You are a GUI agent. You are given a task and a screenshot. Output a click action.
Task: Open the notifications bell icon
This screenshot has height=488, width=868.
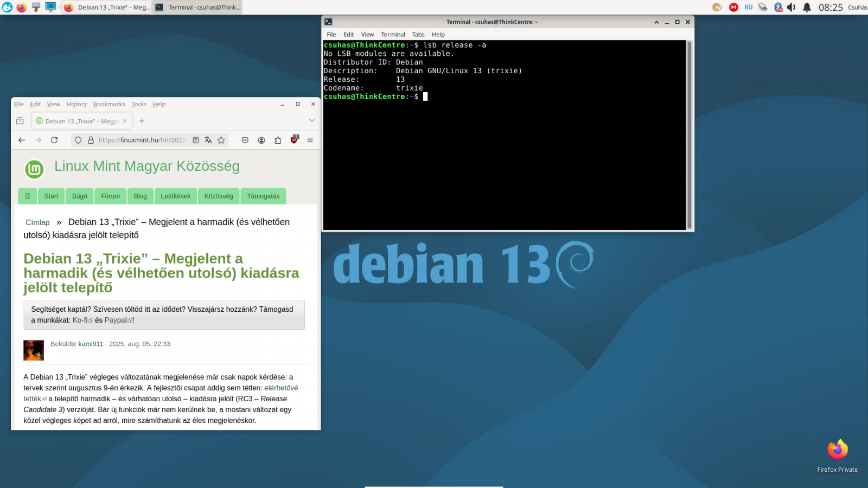click(x=807, y=7)
